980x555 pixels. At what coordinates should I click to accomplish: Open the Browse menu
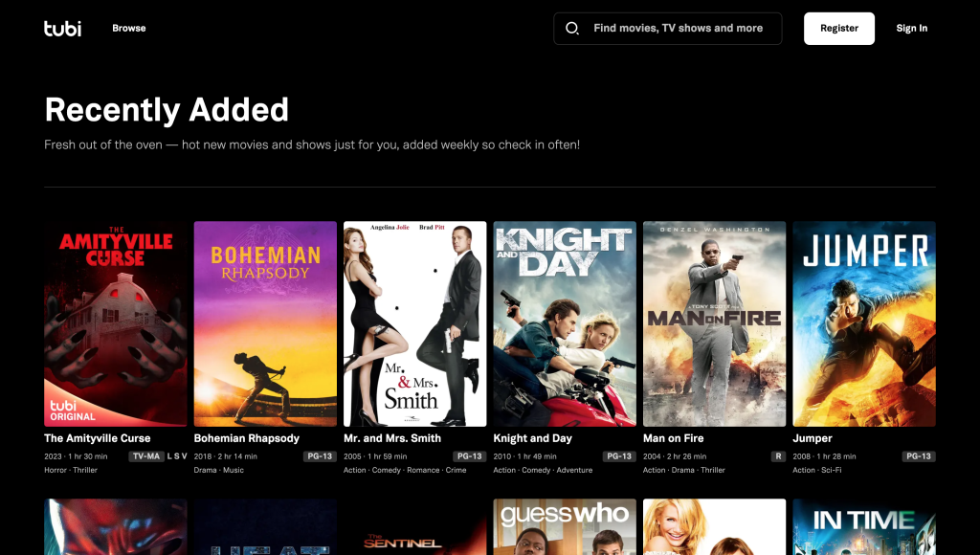[x=129, y=28]
